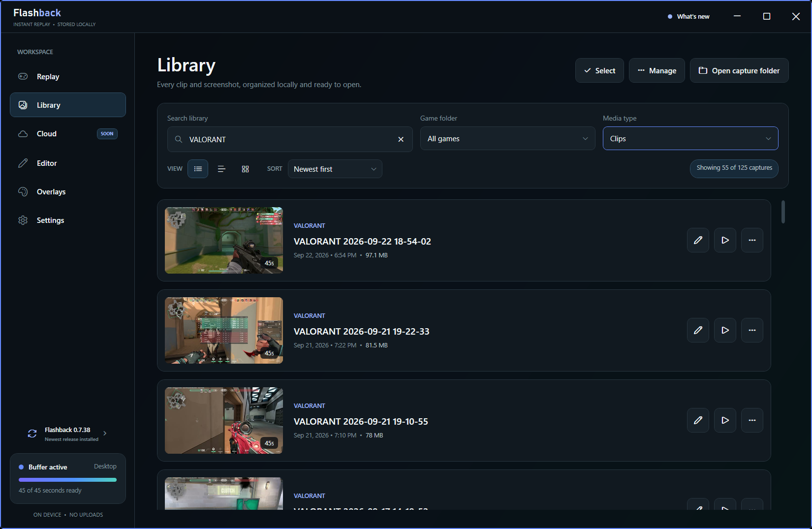Open the Cloud sidebar item
Viewport: 812px width, 529px height.
(67, 134)
